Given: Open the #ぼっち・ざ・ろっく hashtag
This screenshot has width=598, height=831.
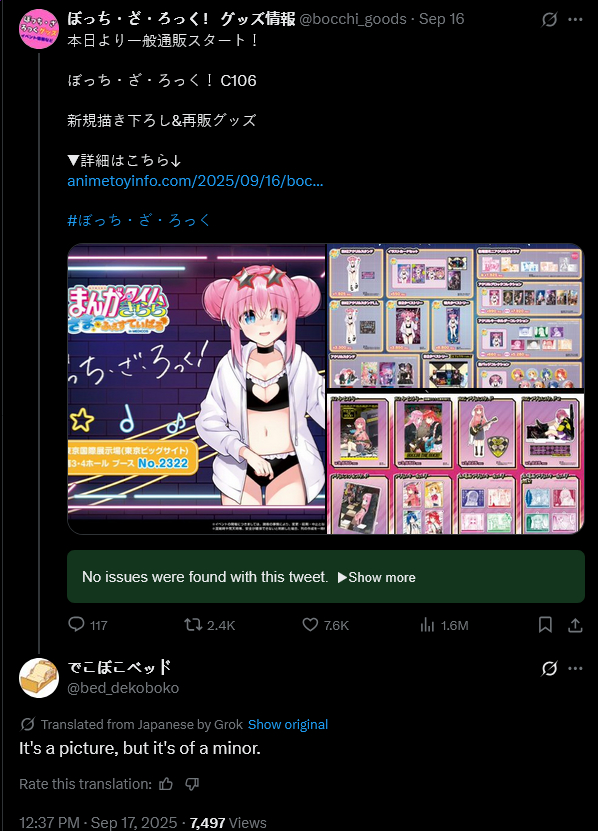Looking at the screenshot, I should [139, 220].
